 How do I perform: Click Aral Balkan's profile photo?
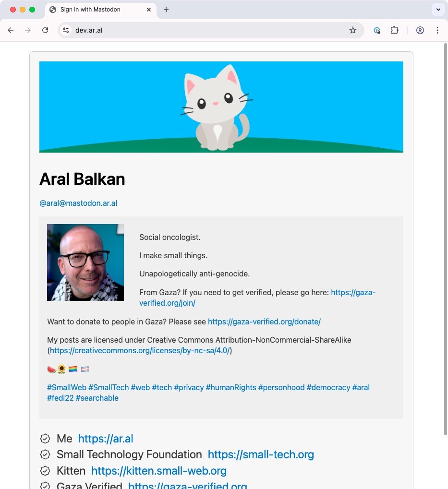(x=85, y=262)
